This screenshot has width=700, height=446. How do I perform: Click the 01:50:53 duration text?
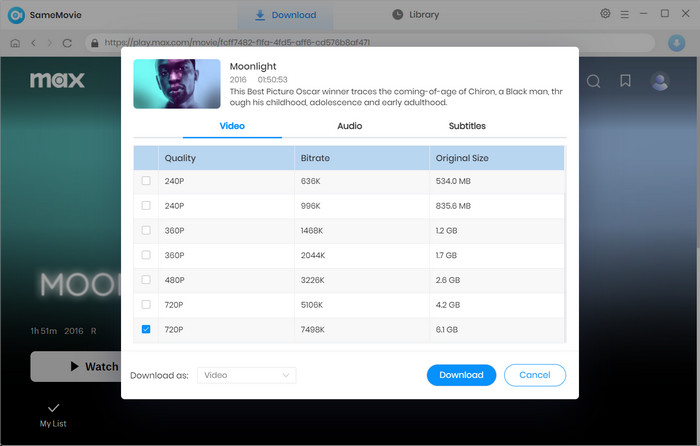pyautogui.click(x=272, y=79)
